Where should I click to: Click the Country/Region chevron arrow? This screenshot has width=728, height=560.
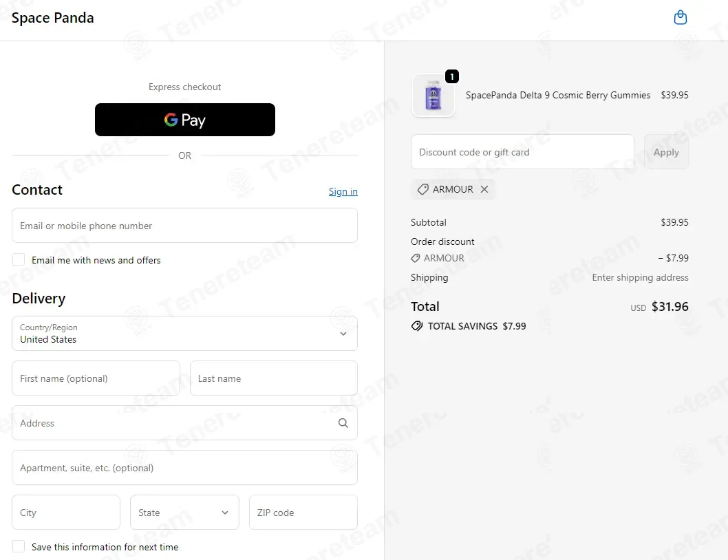pyautogui.click(x=343, y=334)
